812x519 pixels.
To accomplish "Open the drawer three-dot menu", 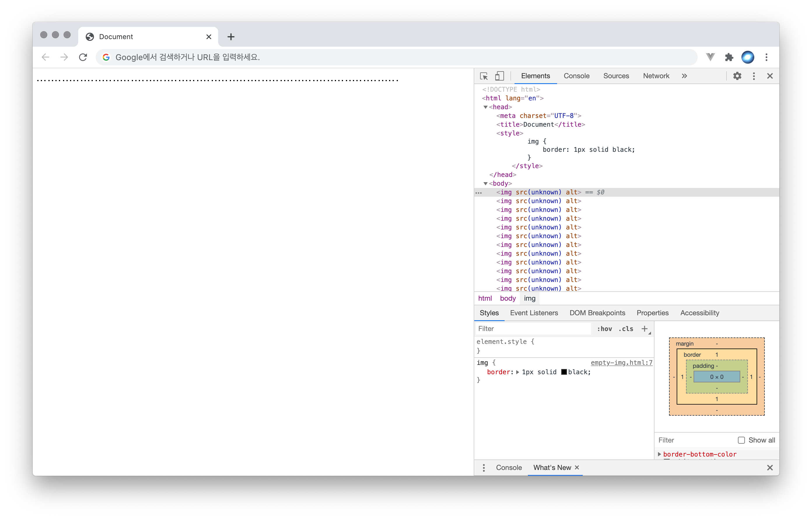I will [x=484, y=468].
